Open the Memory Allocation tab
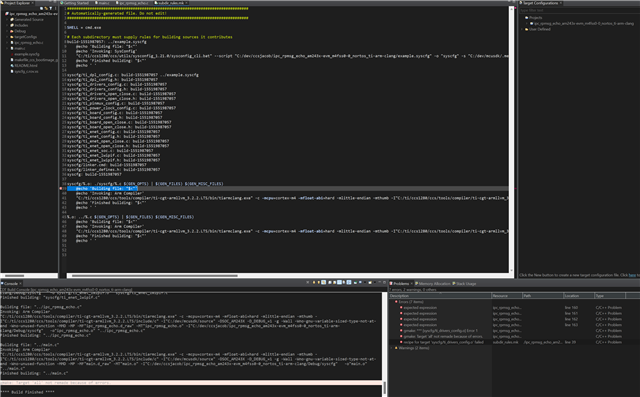The image size is (640, 397). coord(434,284)
